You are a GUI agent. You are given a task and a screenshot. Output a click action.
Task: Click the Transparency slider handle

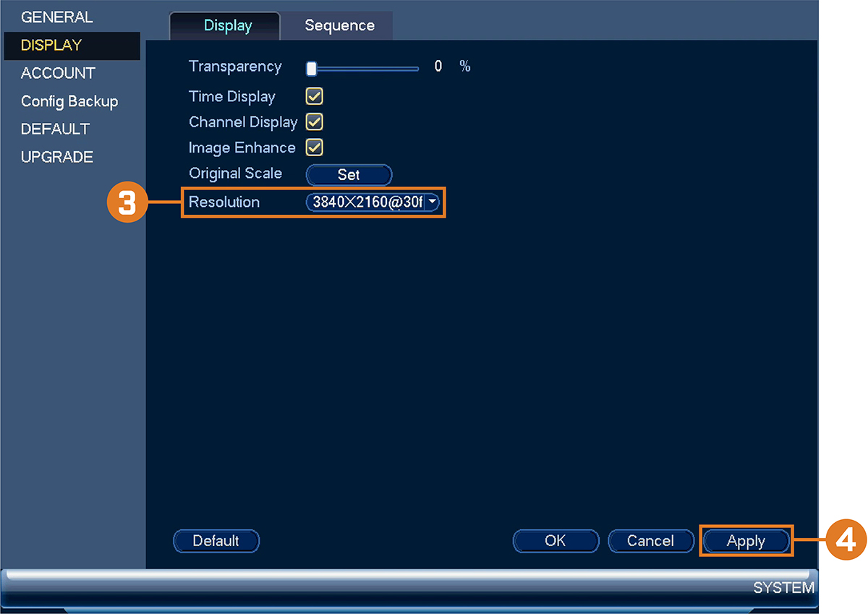click(x=311, y=68)
